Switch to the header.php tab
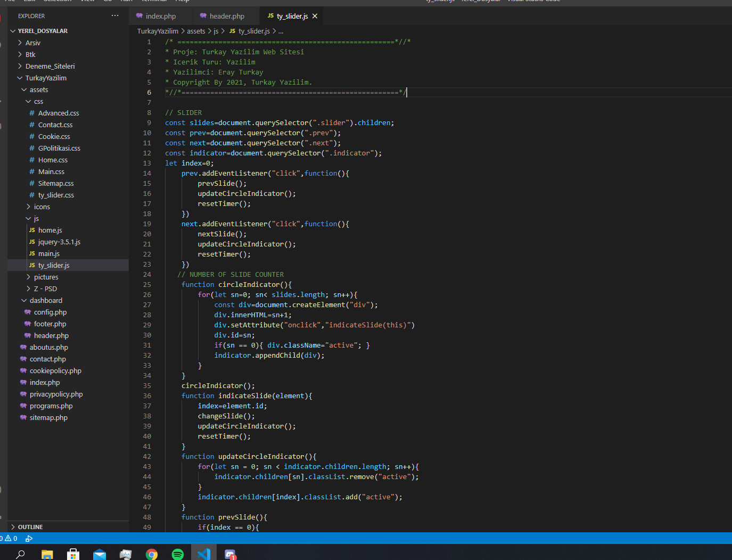 tap(227, 16)
